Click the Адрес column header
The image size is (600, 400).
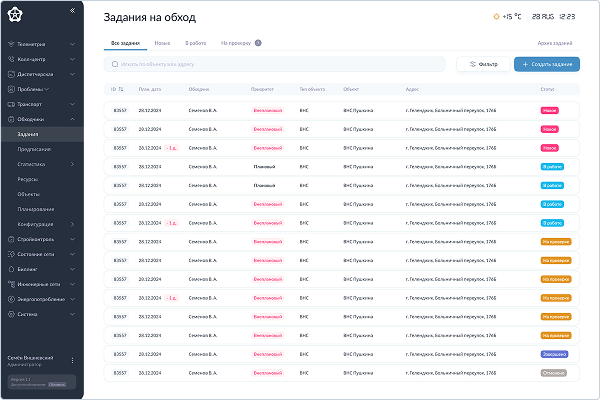click(x=412, y=89)
